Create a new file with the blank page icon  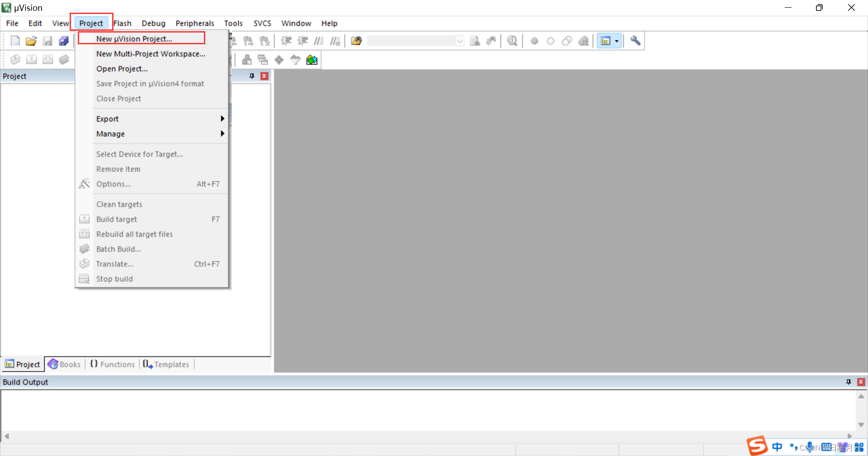pos(15,41)
